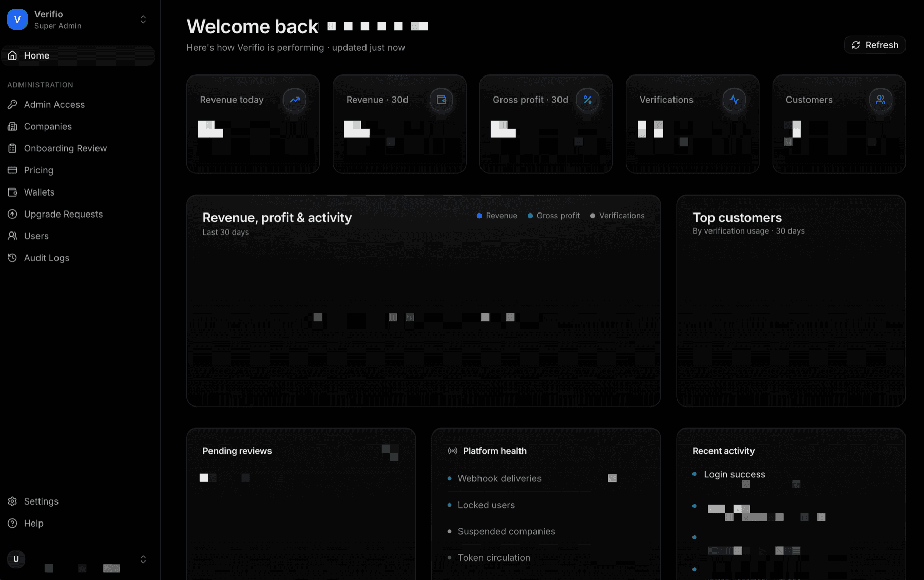
Task: Click the Top customers card heading
Action: (737, 218)
